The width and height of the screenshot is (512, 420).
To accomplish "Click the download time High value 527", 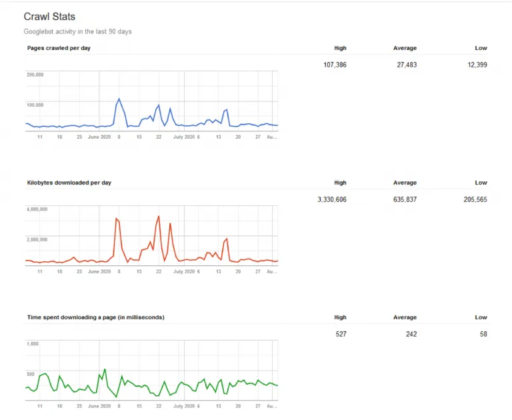I will click(x=341, y=334).
